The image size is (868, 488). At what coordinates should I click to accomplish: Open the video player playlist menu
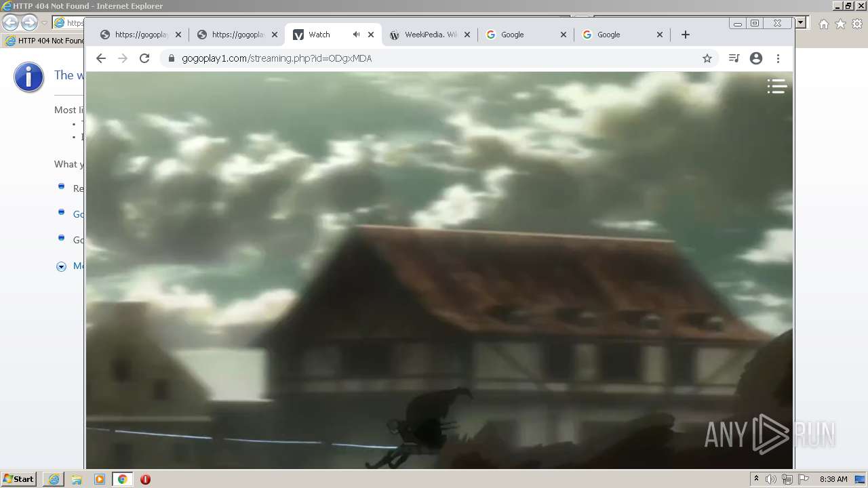click(776, 86)
